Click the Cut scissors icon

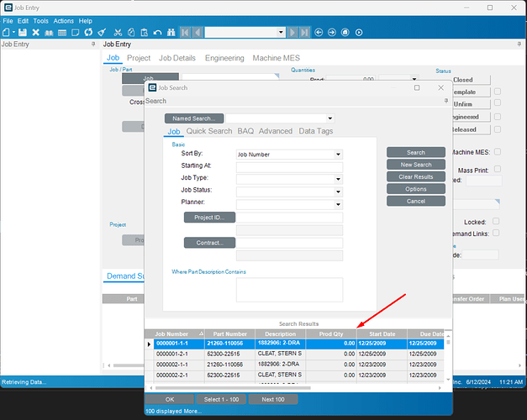118,32
